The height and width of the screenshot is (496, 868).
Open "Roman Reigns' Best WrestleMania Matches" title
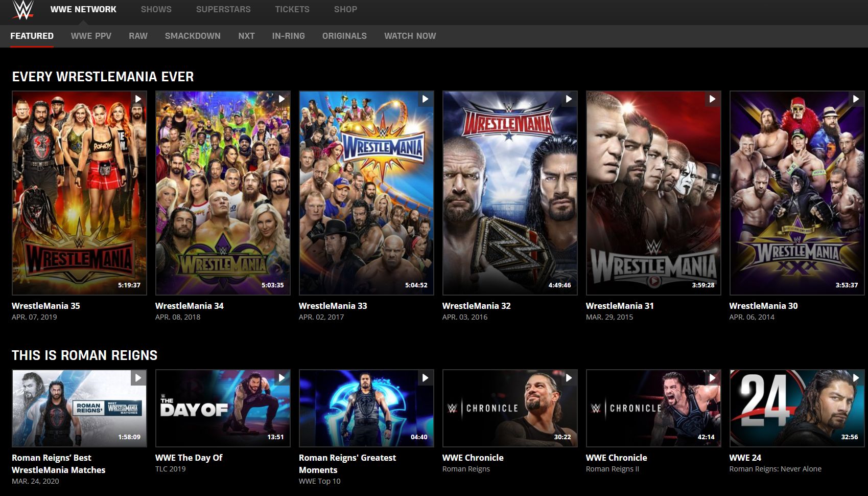point(59,464)
